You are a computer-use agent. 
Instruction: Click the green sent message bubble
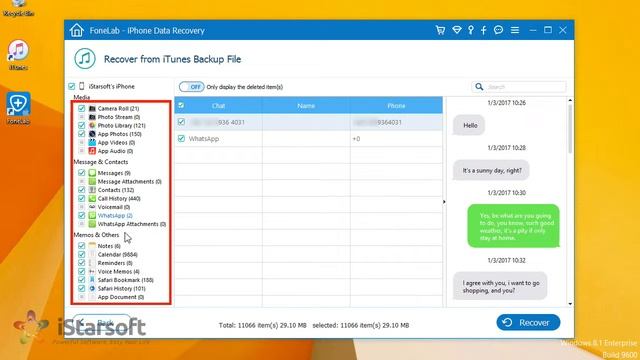(513, 226)
